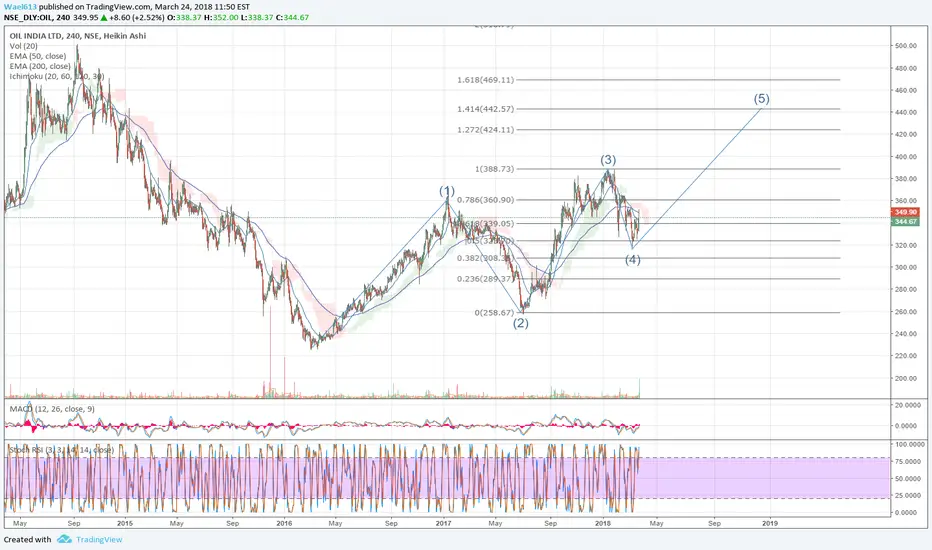Click 100.0000 on the Stoch RSI axis
This screenshot has width=932, height=550.
(908, 444)
